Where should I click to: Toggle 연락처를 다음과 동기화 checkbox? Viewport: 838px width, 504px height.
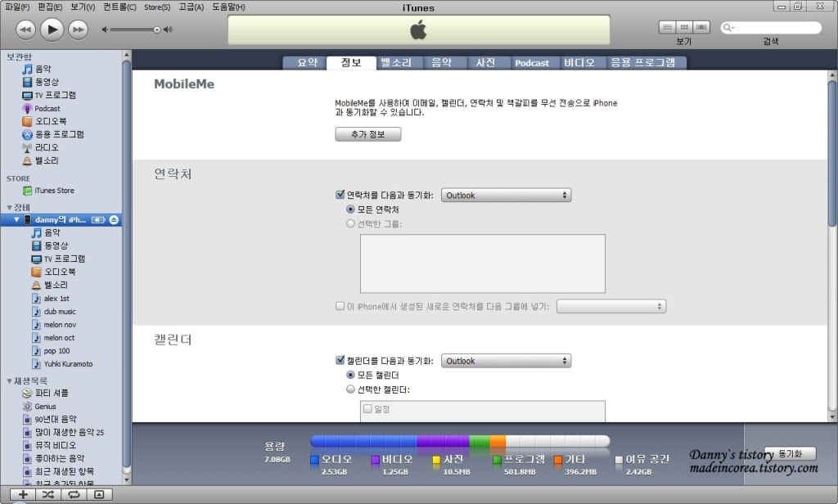pyautogui.click(x=340, y=195)
